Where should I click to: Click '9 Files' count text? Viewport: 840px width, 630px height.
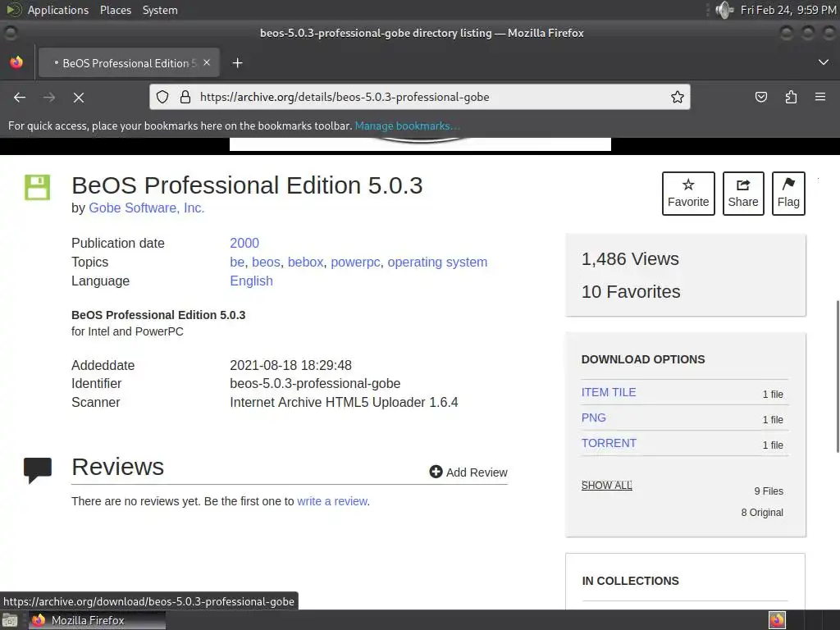coord(768,491)
